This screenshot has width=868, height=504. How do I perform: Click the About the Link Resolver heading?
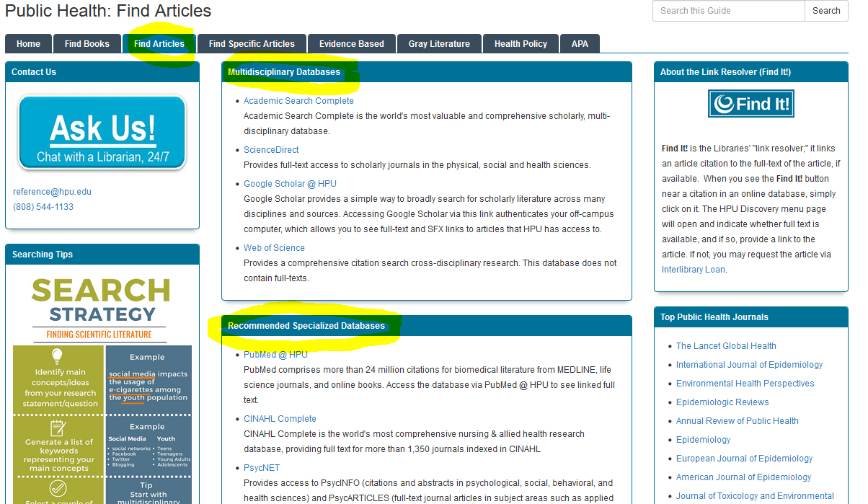pos(725,72)
